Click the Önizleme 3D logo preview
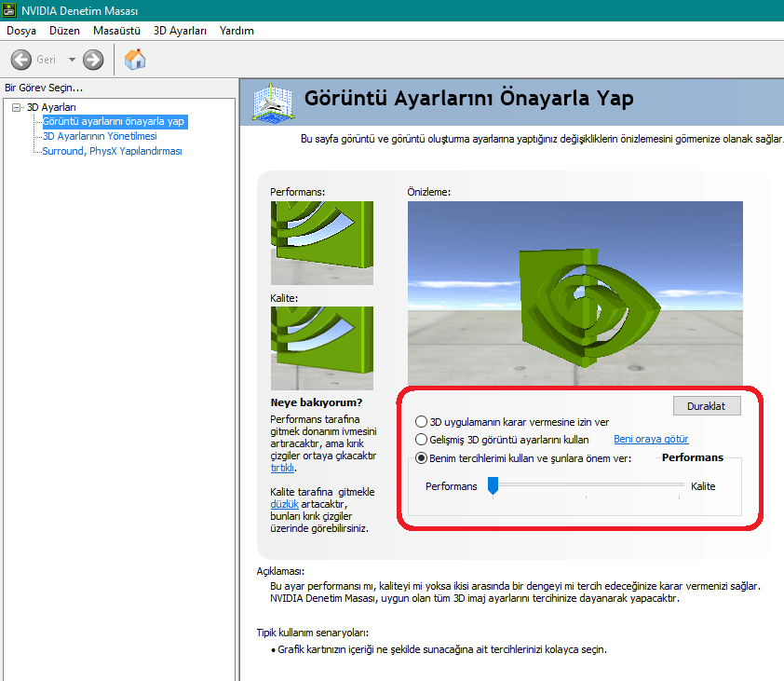 (x=575, y=293)
